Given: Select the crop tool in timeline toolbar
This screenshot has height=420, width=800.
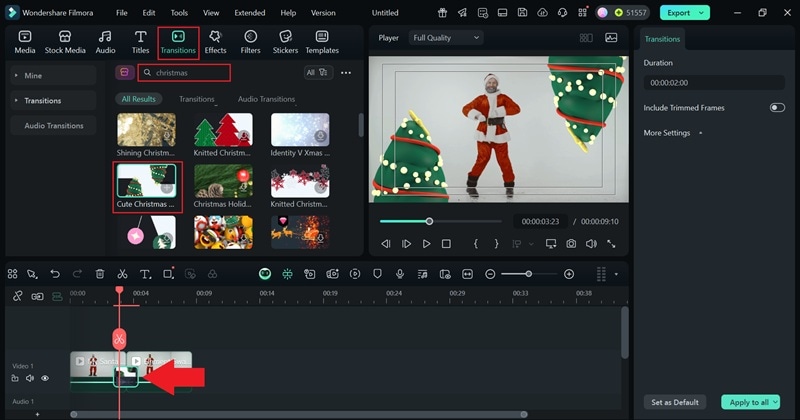Looking at the screenshot, I should pyautogui.click(x=168, y=274).
